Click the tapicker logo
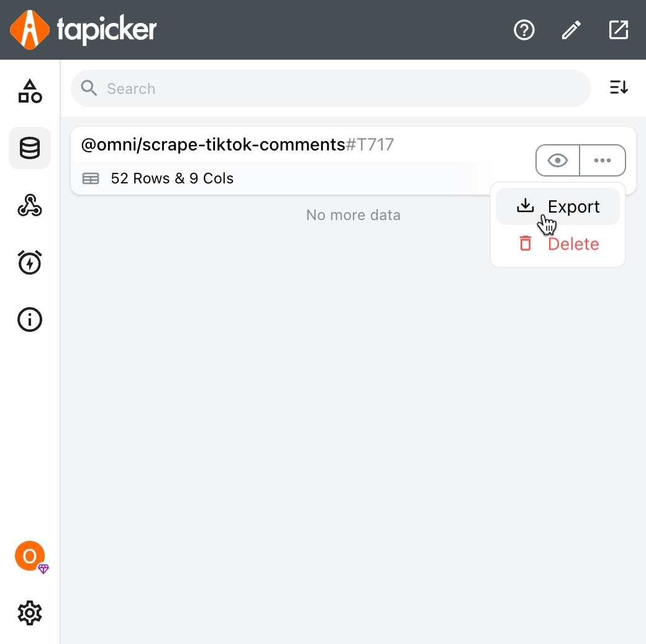This screenshot has height=644, width=646. click(x=83, y=30)
